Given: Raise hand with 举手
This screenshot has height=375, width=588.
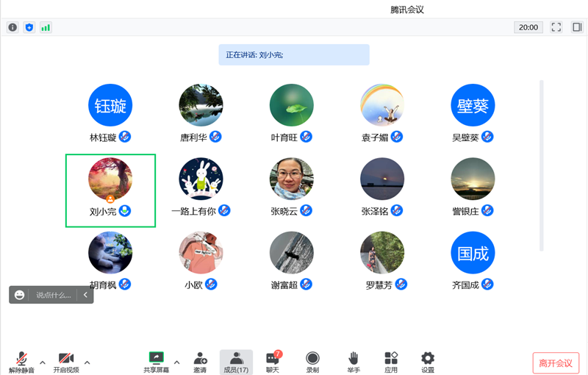Looking at the screenshot, I should 354,362.
